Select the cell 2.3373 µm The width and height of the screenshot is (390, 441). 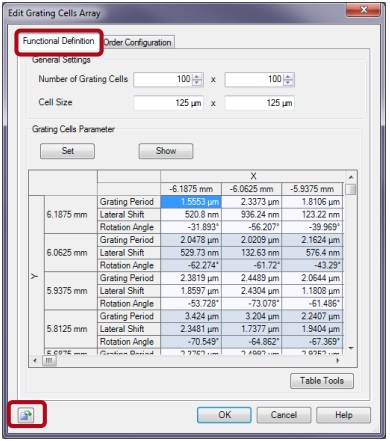(252, 202)
